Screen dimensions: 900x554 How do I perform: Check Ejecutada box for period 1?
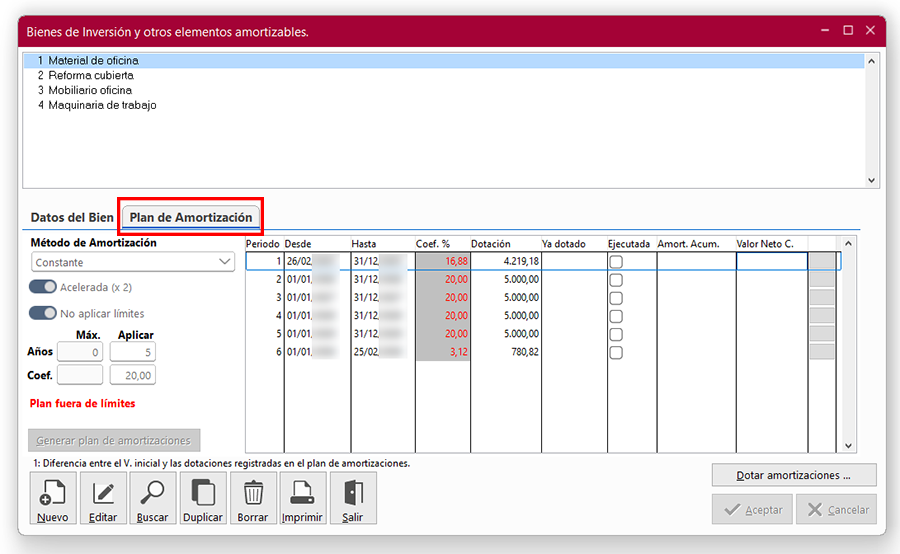[616, 262]
